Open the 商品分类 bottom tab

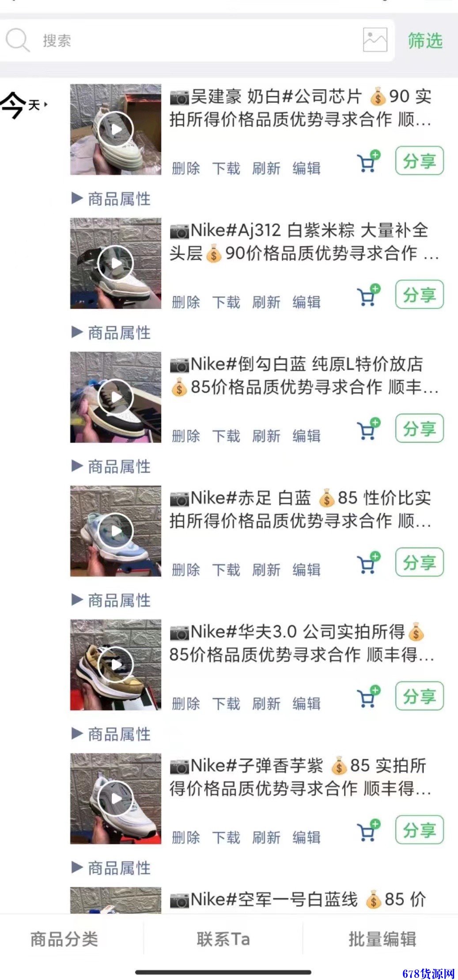[64, 939]
